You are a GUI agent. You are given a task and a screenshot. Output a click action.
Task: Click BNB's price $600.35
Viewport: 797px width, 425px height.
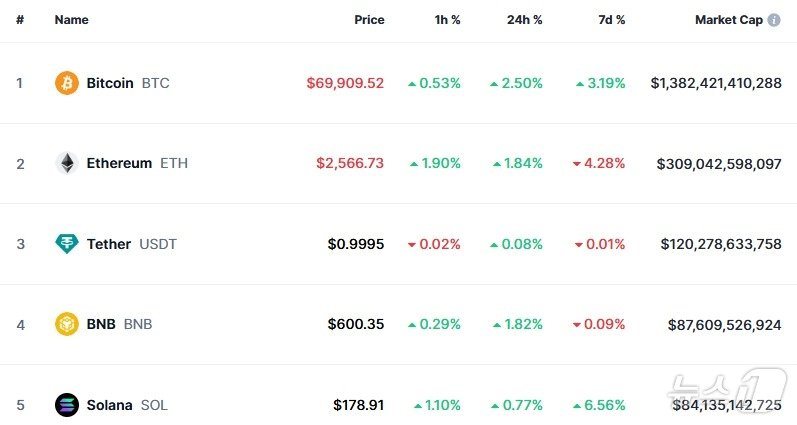356,324
